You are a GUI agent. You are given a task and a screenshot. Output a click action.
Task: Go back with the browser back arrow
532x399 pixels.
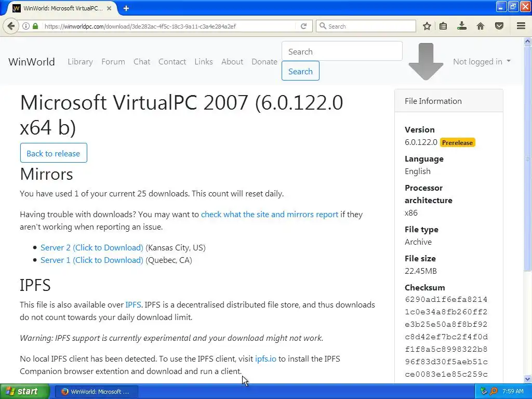[x=11, y=26]
